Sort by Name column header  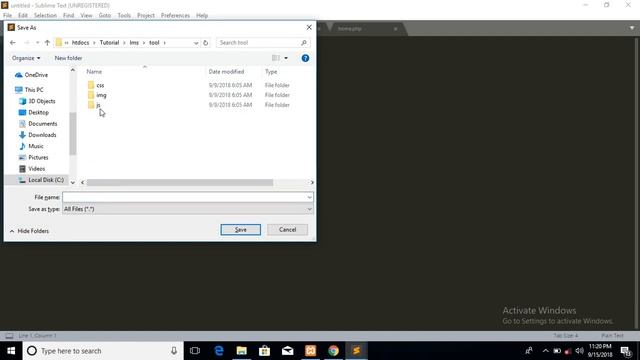tap(94, 71)
